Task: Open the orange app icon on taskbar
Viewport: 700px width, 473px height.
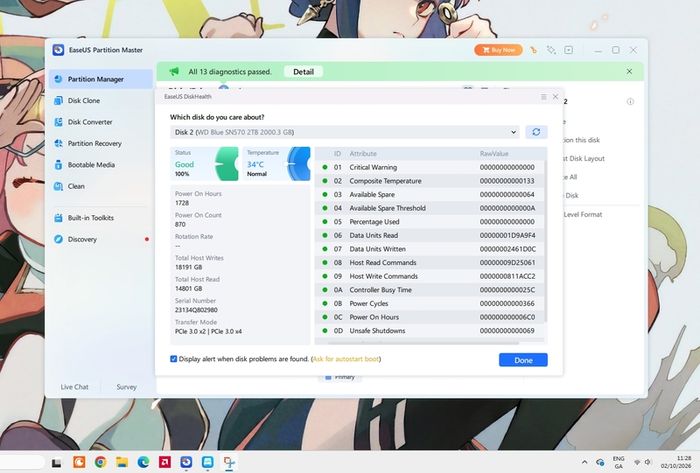Action: coord(79,462)
